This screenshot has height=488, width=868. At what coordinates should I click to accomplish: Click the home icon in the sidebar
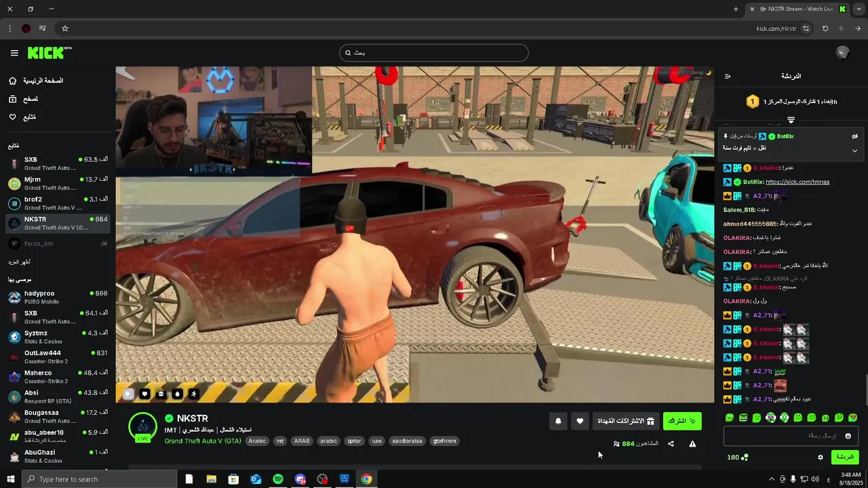click(12, 81)
